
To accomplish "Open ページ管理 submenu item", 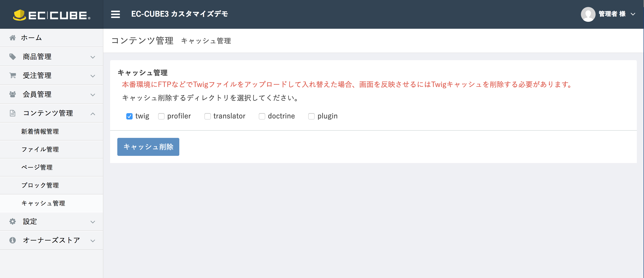I will point(51,167).
